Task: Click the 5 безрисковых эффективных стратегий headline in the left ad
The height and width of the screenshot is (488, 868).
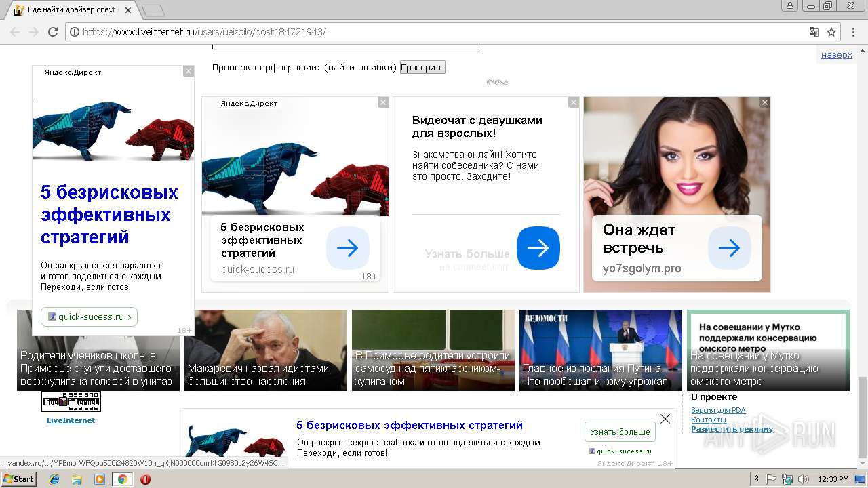Action: (109, 215)
